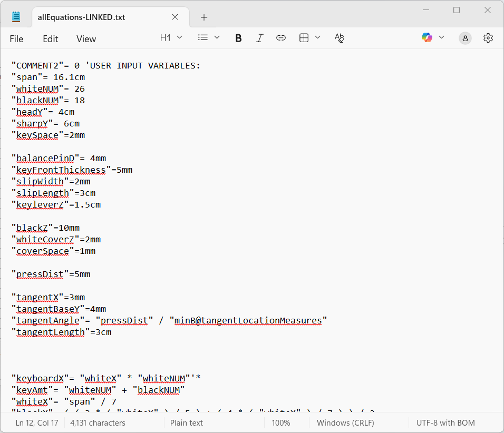Open the File menu
The width and height of the screenshot is (504, 433).
[x=16, y=39]
